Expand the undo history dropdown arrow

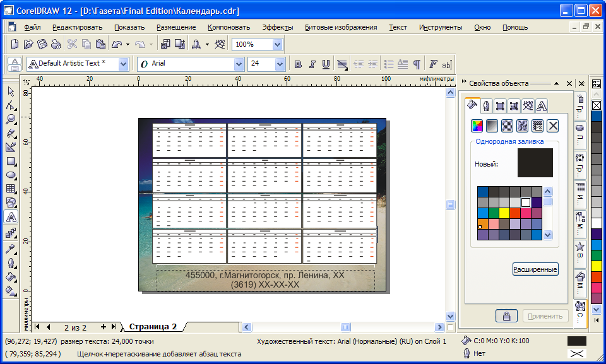(128, 44)
